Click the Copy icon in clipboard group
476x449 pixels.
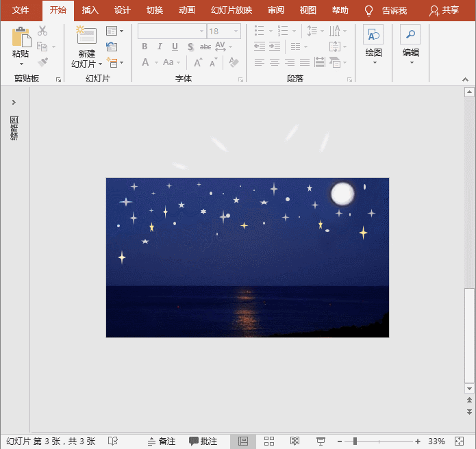click(42, 47)
